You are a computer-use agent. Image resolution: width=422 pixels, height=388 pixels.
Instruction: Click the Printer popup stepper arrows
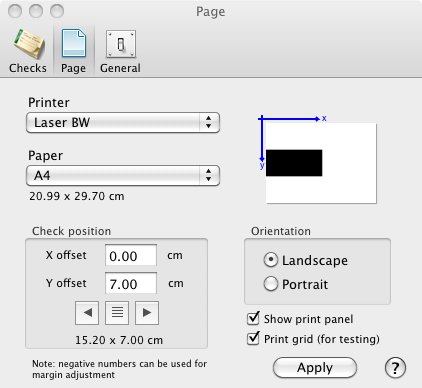[x=209, y=122]
